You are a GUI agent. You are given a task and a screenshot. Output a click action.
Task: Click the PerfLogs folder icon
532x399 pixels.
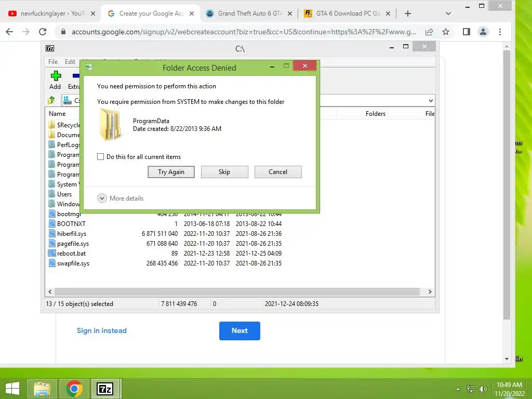point(51,144)
